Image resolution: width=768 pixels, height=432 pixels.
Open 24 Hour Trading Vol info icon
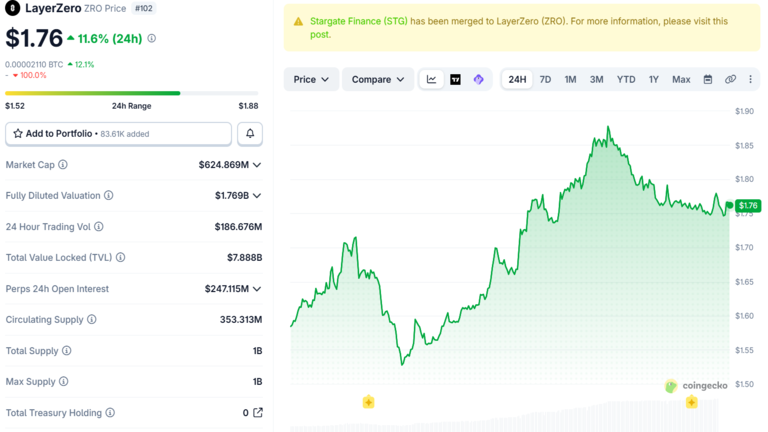[99, 227]
